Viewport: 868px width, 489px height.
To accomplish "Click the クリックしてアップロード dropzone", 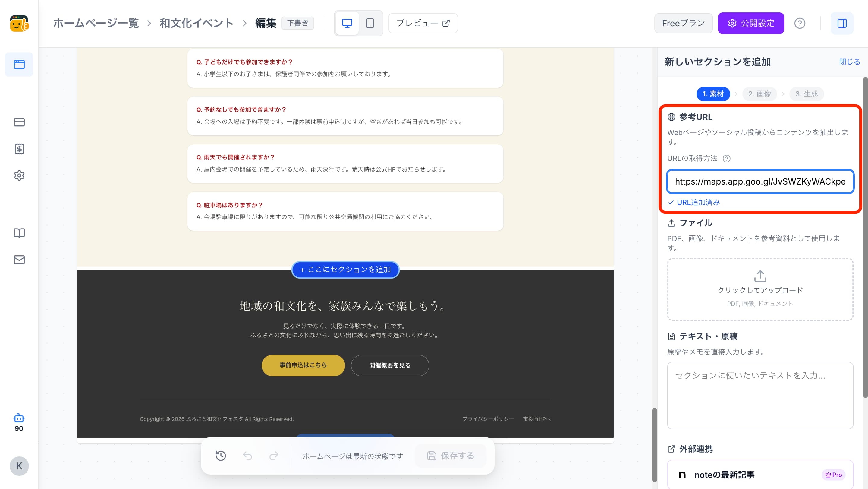I will [760, 289].
